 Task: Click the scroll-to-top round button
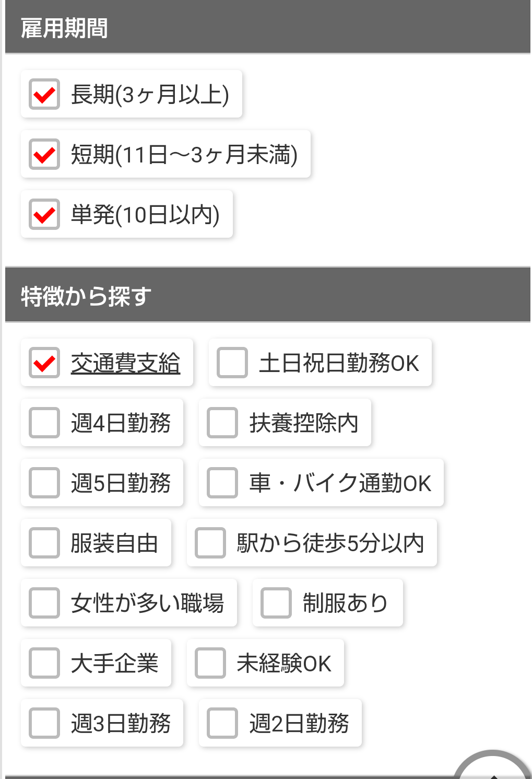(x=493, y=768)
